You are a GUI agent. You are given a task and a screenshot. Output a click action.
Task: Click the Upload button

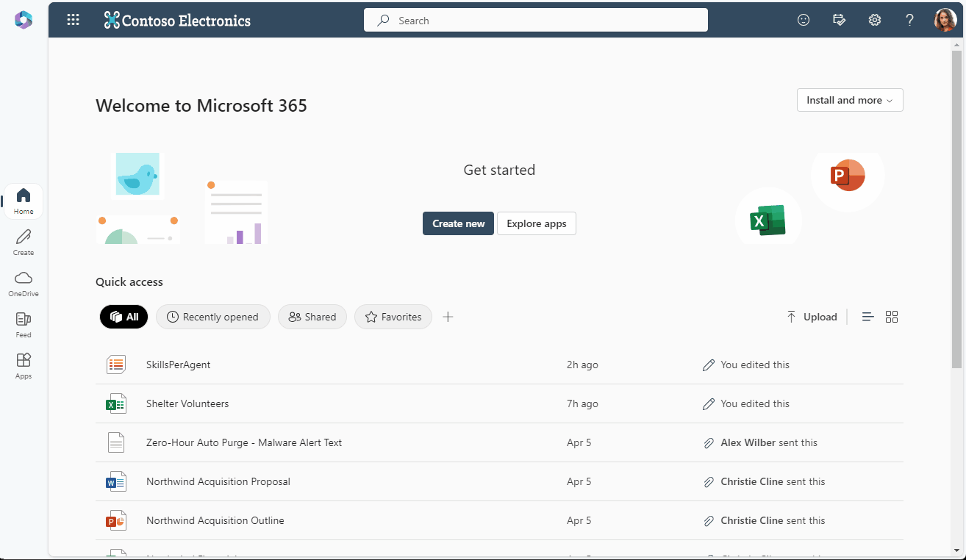pyautogui.click(x=812, y=317)
